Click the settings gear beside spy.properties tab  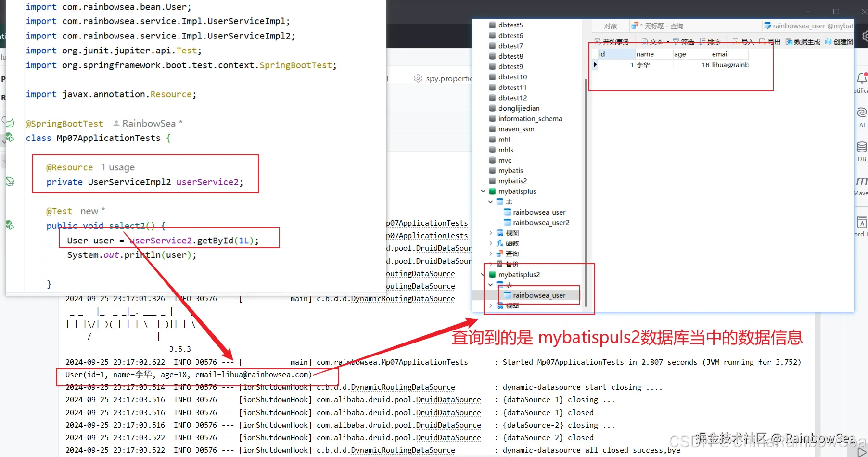point(418,78)
